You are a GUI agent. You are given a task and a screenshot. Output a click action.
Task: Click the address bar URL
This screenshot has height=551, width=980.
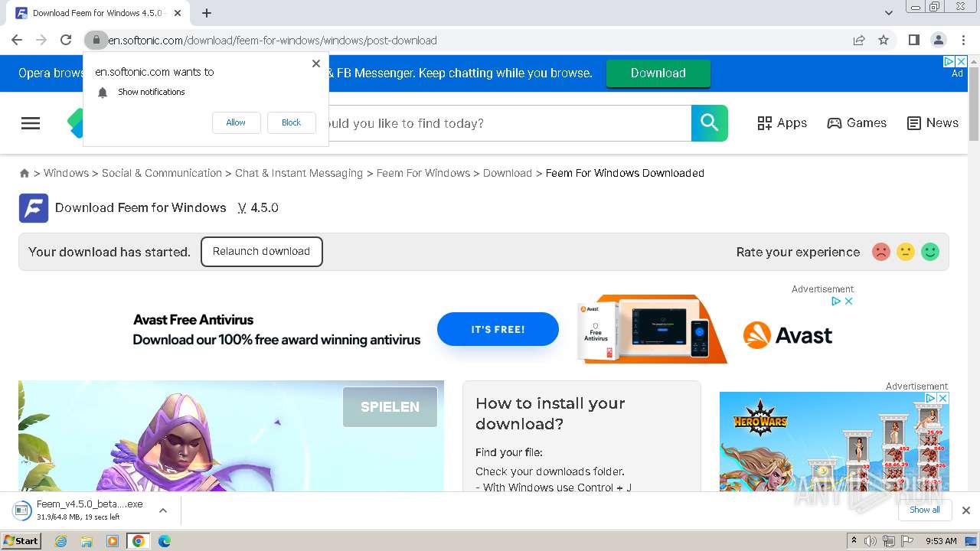(273, 40)
